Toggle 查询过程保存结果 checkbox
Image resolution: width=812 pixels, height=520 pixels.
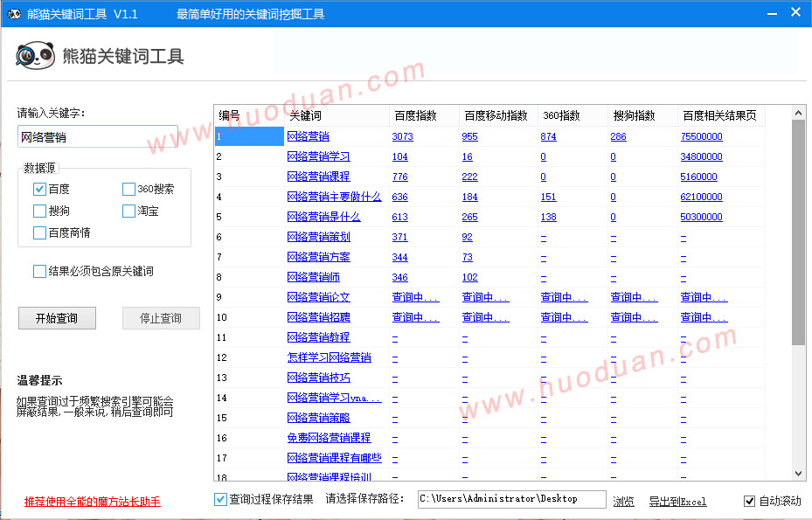click(x=220, y=499)
